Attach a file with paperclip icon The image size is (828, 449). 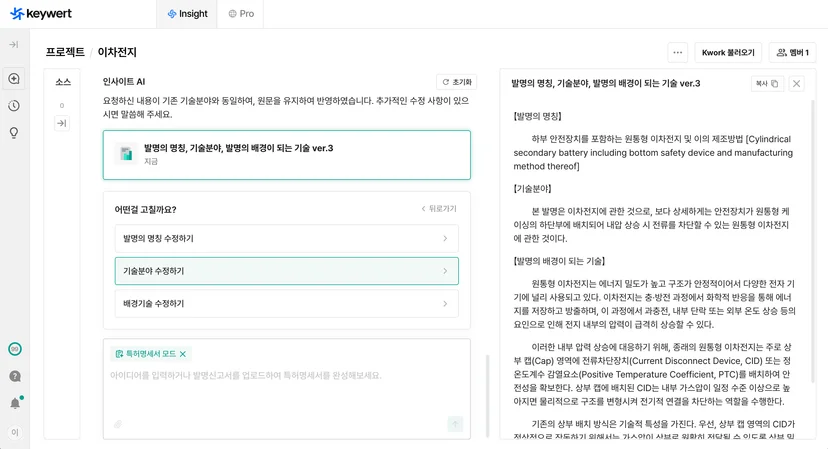point(118,424)
